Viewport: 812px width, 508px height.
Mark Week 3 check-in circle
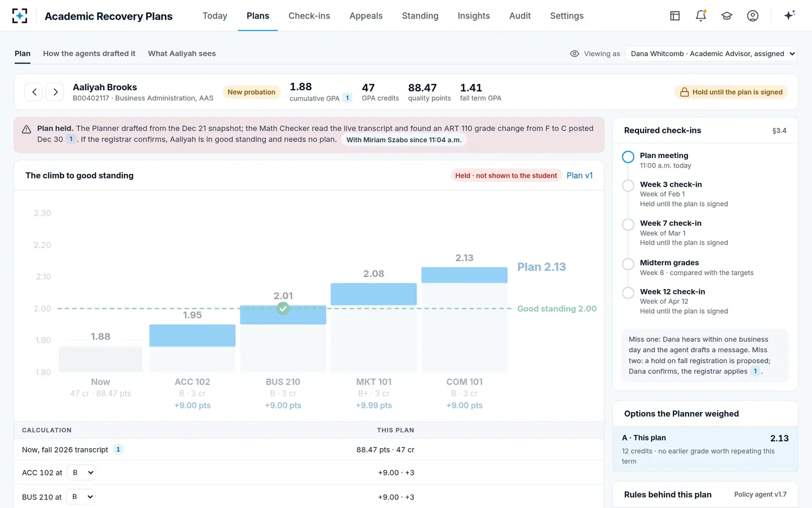[628, 186]
